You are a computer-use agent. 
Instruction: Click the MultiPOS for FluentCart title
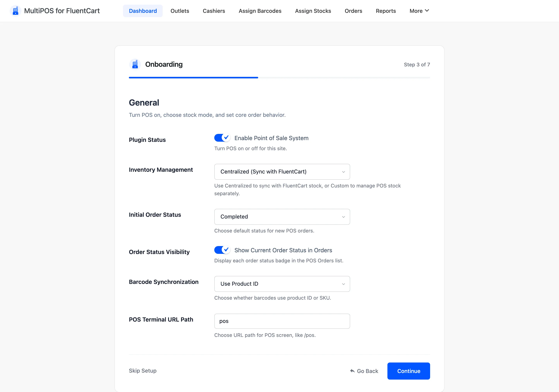coord(62,11)
